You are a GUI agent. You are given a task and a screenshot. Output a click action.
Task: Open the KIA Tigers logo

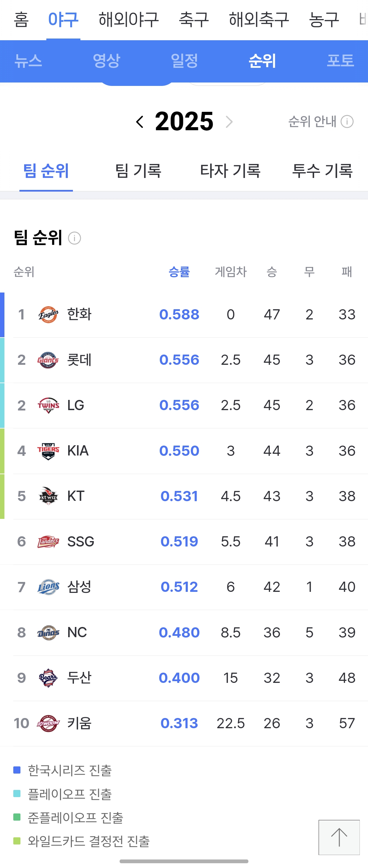48,451
